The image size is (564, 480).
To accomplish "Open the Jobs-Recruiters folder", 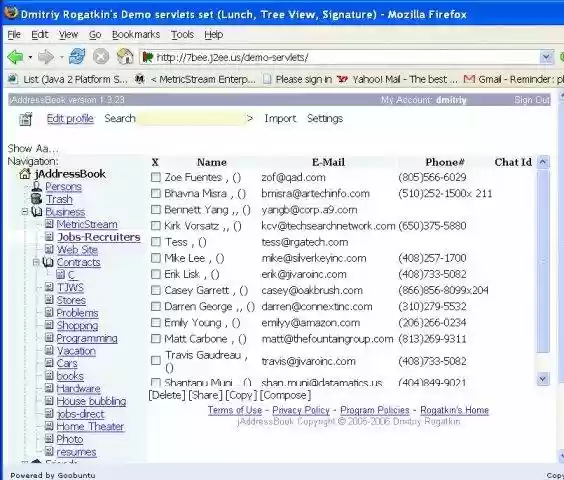I will coord(99,237).
